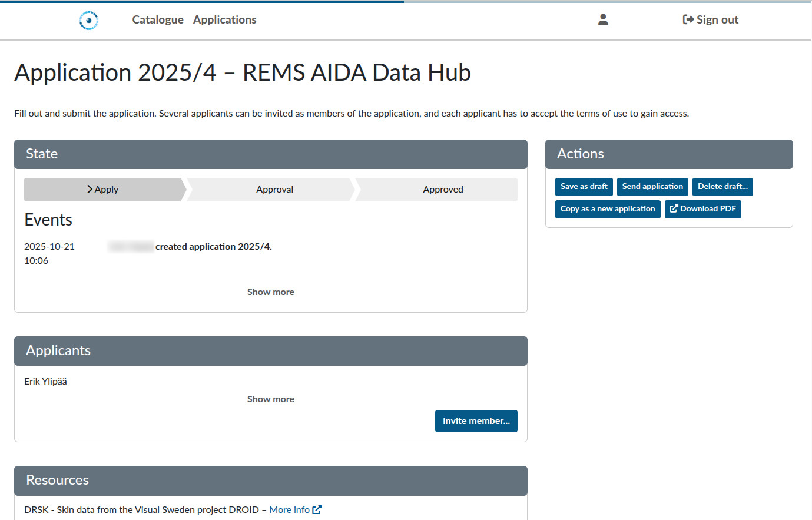Choose Copy as a new application

pyautogui.click(x=607, y=209)
